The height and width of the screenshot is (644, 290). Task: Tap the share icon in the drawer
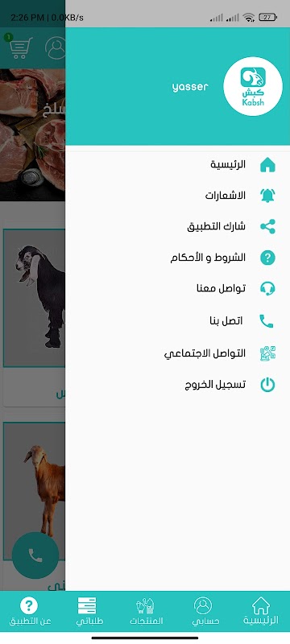(267, 226)
